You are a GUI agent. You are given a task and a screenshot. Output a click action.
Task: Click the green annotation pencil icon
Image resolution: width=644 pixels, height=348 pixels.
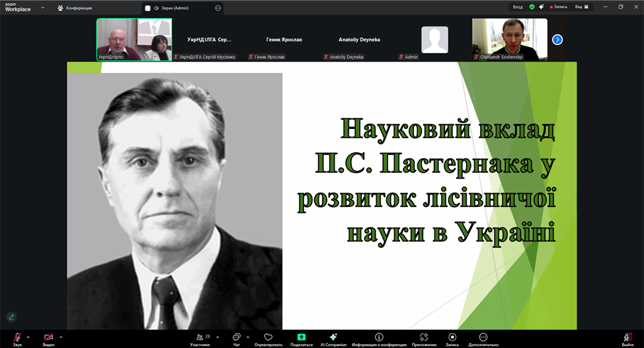11,317
